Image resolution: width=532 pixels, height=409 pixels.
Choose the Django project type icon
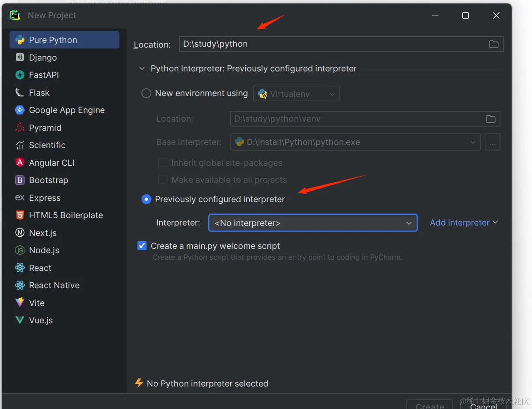[20, 58]
